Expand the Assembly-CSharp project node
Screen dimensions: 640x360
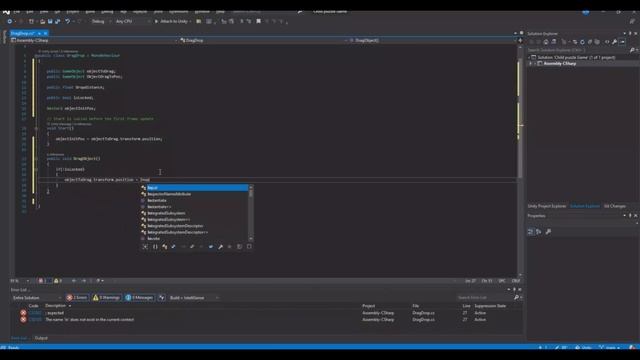531,64
